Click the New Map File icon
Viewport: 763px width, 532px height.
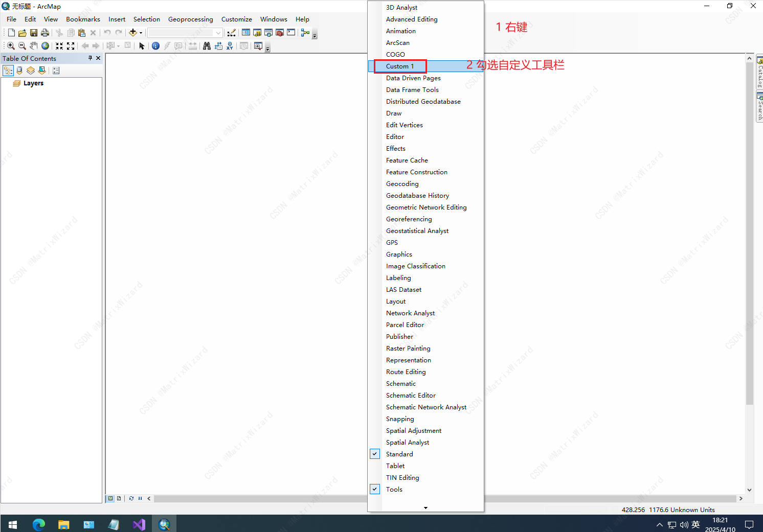pyautogui.click(x=11, y=33)
